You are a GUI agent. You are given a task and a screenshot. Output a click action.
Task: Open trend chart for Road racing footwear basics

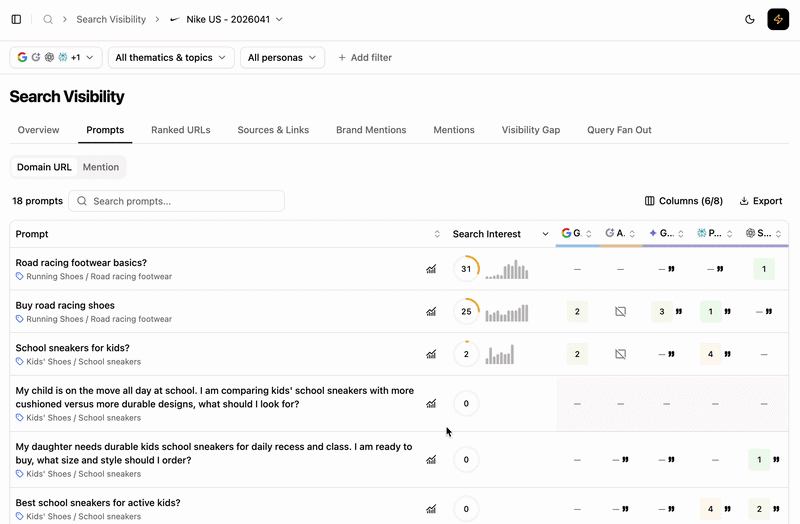(x=431, y=269)
